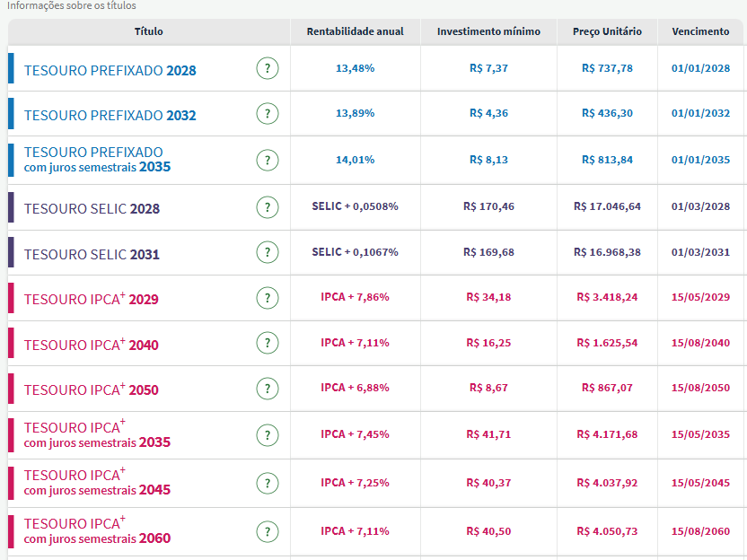Viewport: 747px width, 560px height.
Task: Open Tesouro Prefixado com juros semestrais 2035
Action: pyautogui.click(x=97, y=160)
